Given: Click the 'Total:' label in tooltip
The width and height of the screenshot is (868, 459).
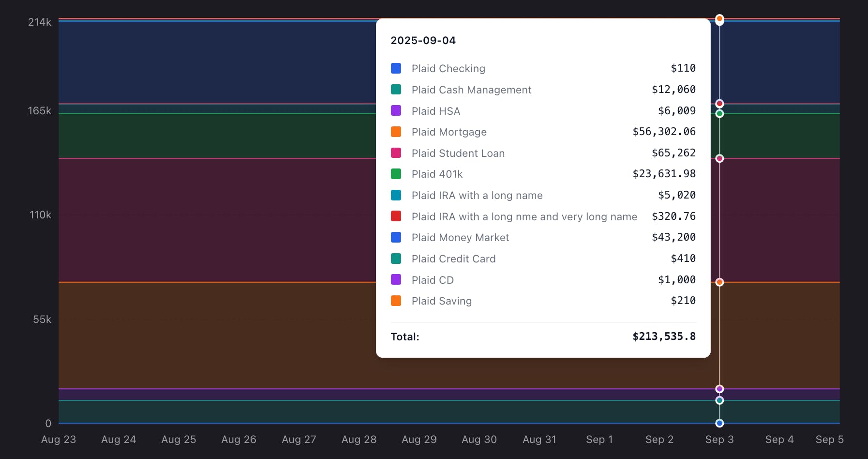Looking at the screenshot, I should pyautogui.click(x=405, y=337).
